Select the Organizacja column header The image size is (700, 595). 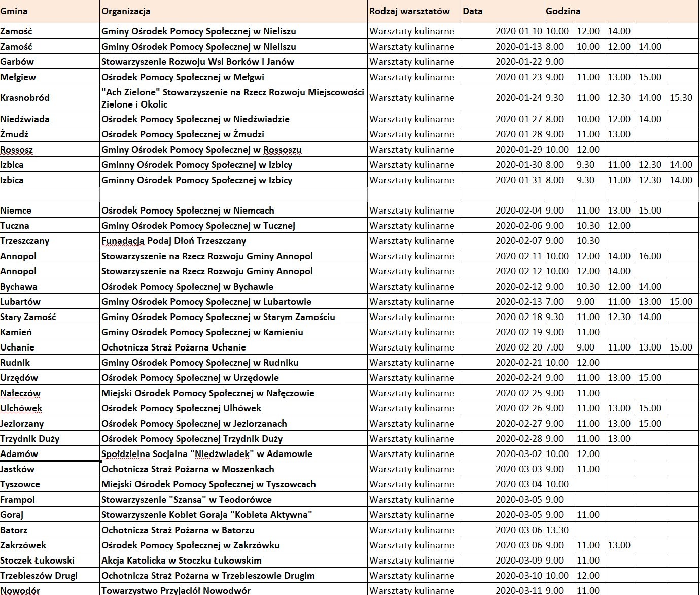(233, 11)
